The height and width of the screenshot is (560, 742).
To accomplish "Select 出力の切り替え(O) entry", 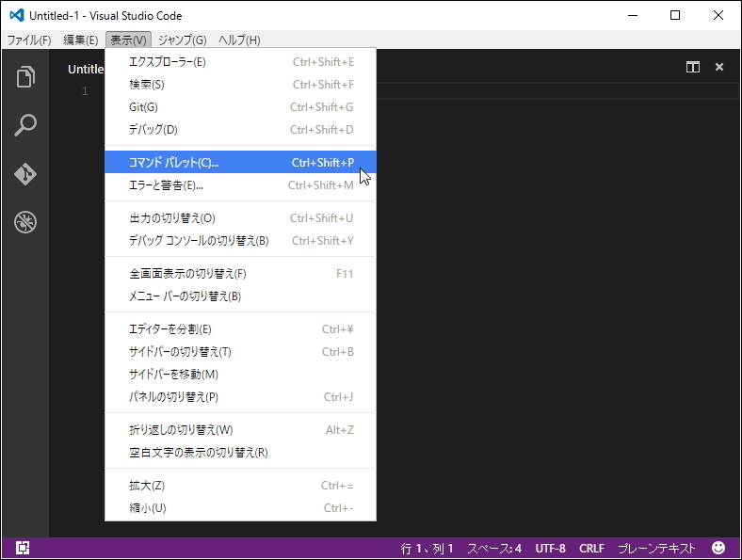I will point(240,218).
